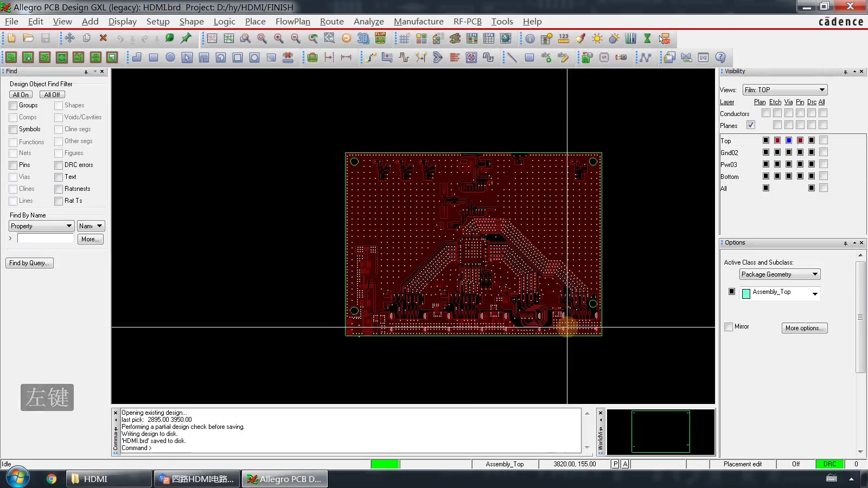Viewport: 868px width, 488px height.
Task: Click the Find By Name input field
Action: pos(46,239)
